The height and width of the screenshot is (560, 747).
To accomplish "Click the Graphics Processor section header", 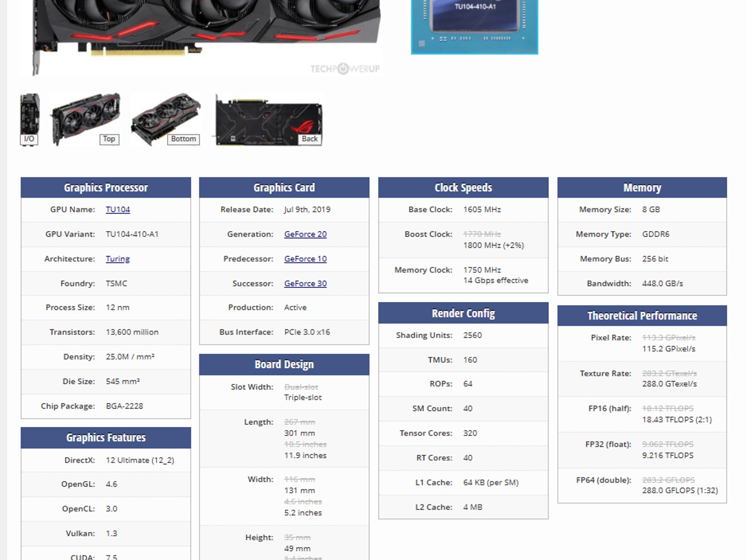I will coord(106,187).
